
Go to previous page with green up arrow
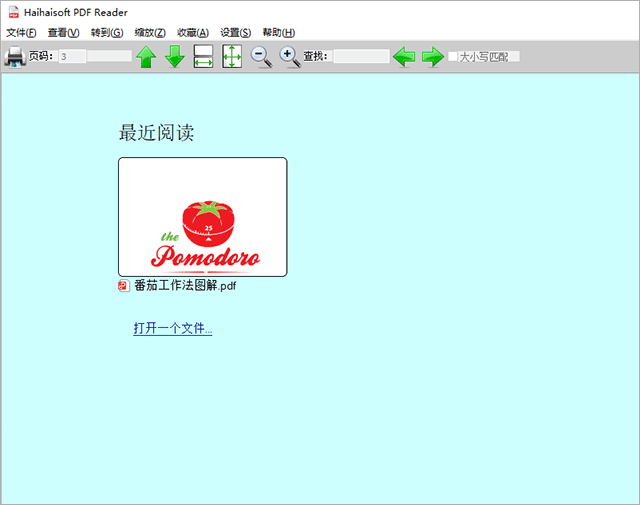pos(146,56)
